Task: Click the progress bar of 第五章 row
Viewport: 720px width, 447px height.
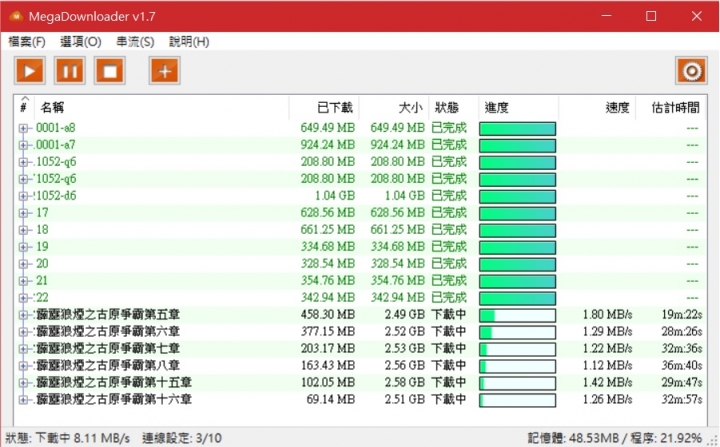Action: 518,316
